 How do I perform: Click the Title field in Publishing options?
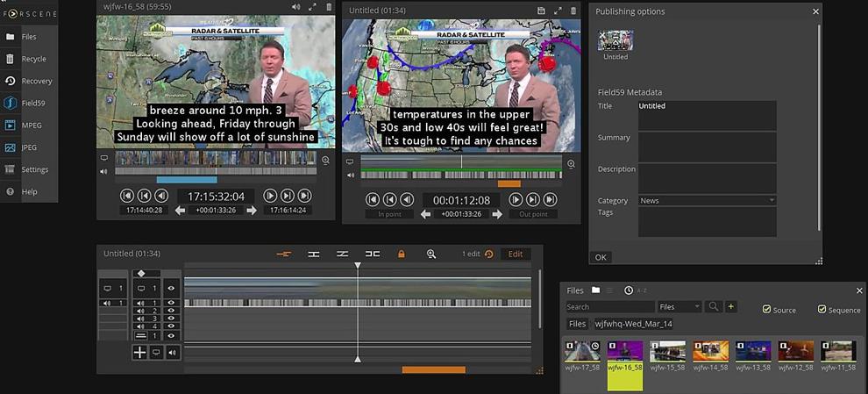(708, 115)
